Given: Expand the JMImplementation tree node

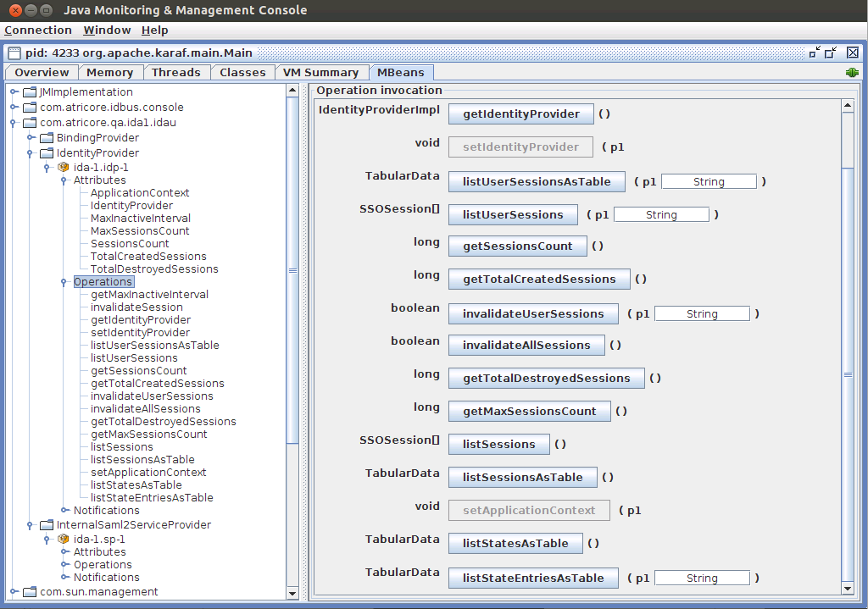Looking at the screenshot, I should tap(14, 91).
